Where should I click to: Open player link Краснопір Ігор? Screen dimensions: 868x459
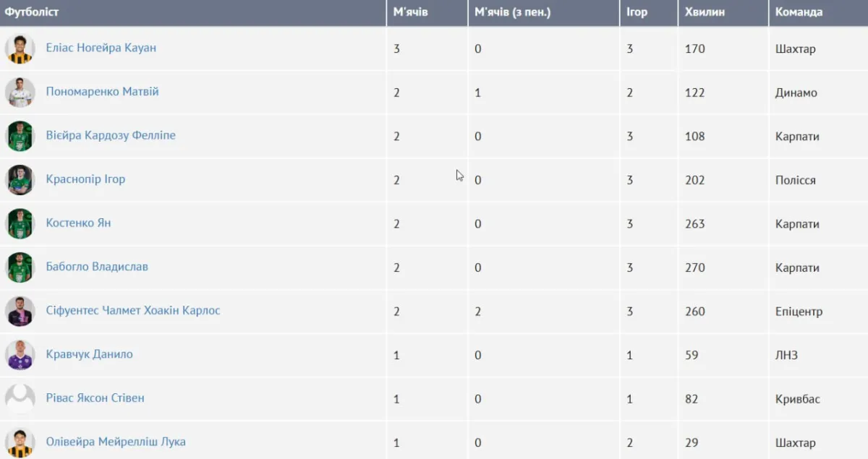click(x=85, y=179)
